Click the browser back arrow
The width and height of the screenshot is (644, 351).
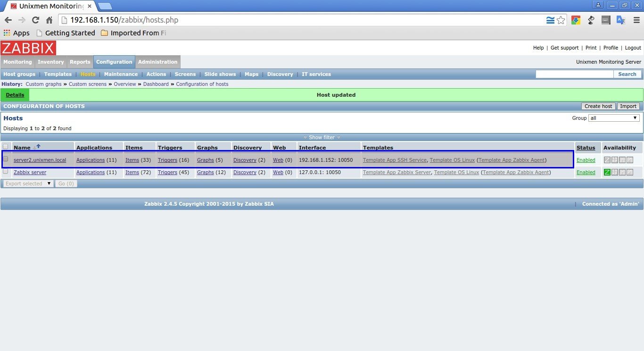pyautogui.click(x=8, y=20)
